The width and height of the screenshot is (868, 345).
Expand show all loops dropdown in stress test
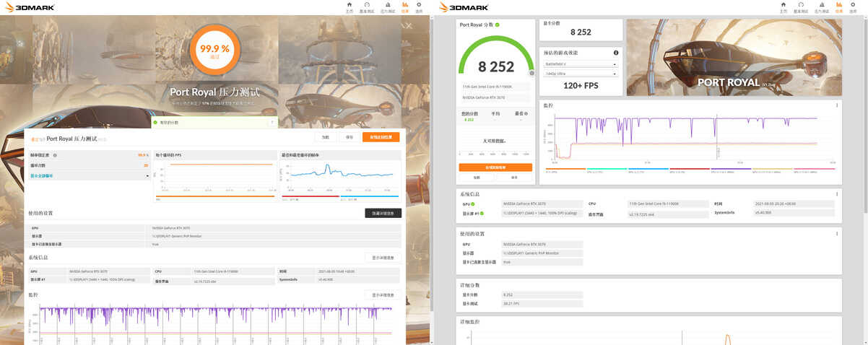[x=90, y=175]
